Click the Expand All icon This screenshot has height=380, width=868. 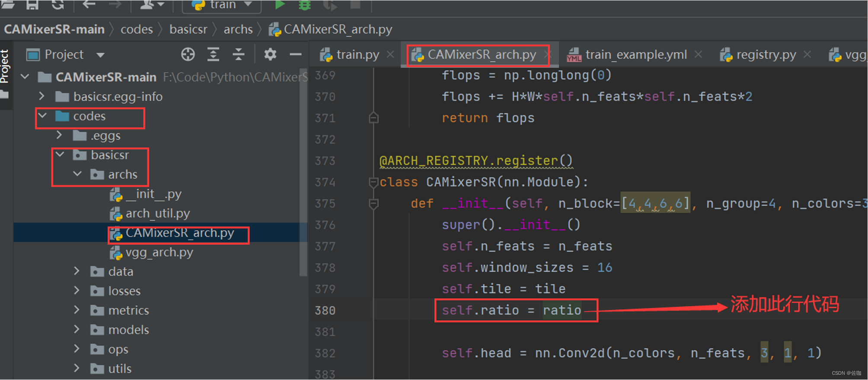(213, 54)
